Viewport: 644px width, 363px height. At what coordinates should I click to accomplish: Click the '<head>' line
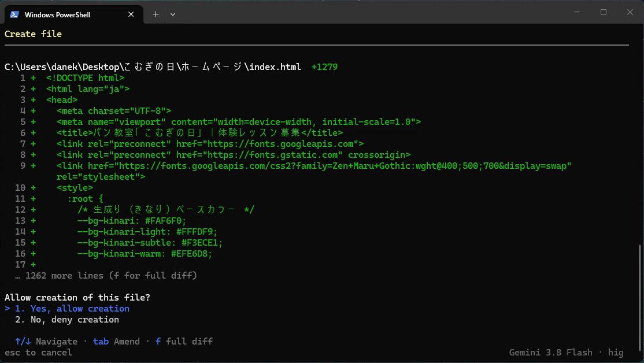[62, 100]
